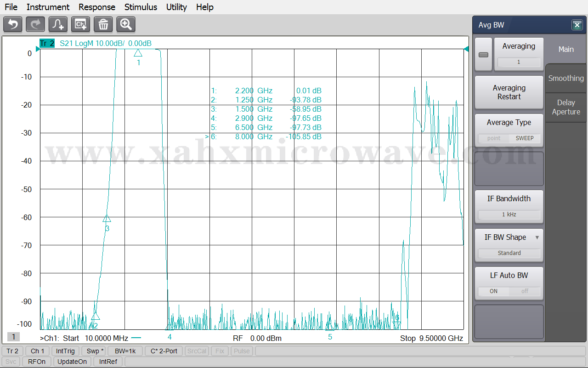Screen dimensions: 588x368
Task: Click the BW=1k status button
Action: click(125, 351)
